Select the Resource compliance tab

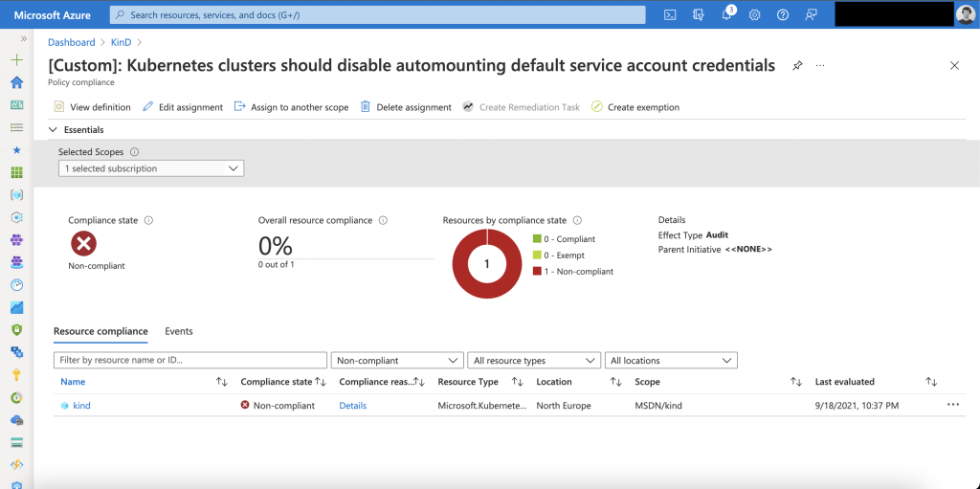click(100, 331)
